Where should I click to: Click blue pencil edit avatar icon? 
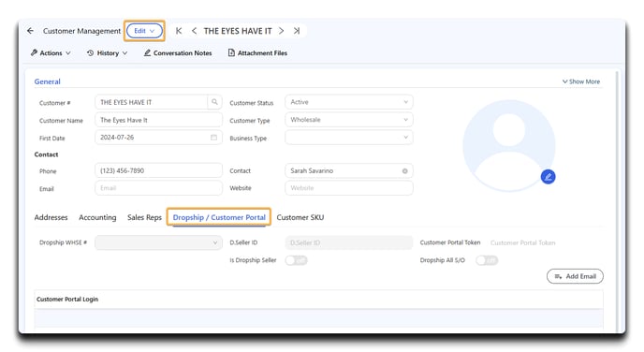(548, 177)
